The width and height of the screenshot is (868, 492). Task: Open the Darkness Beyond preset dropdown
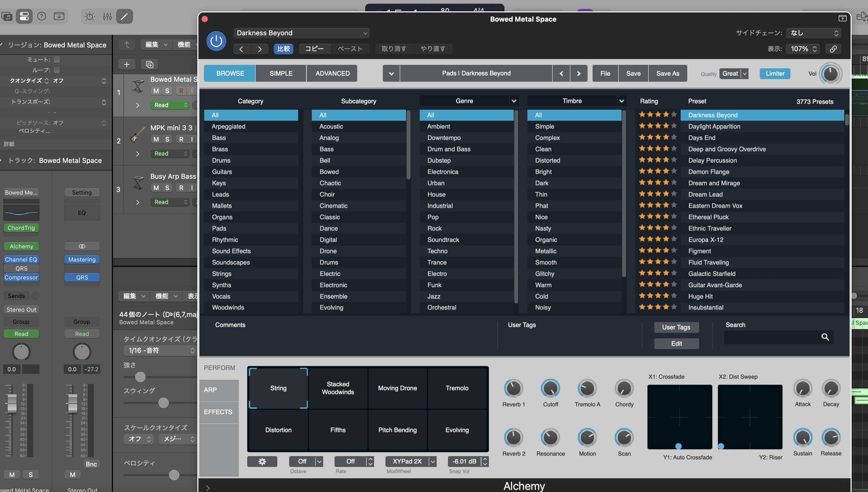301,33
